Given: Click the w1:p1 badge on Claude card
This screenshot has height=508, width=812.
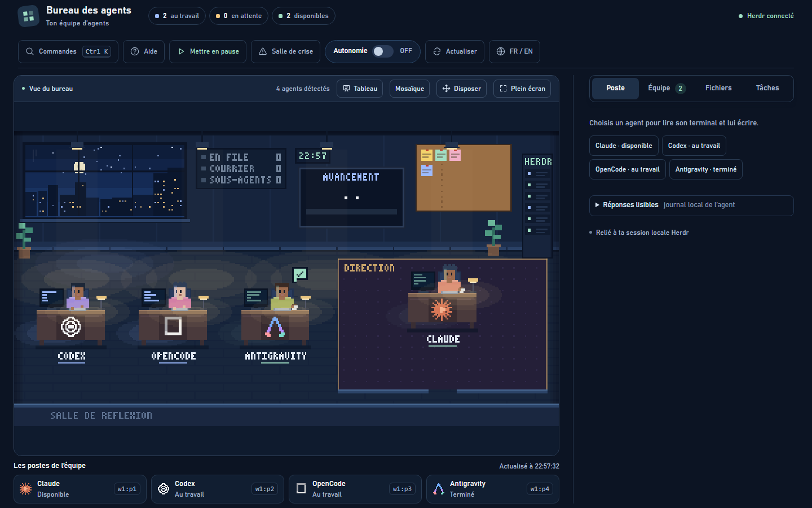Looking at the screenshot, I should [127, 489].
